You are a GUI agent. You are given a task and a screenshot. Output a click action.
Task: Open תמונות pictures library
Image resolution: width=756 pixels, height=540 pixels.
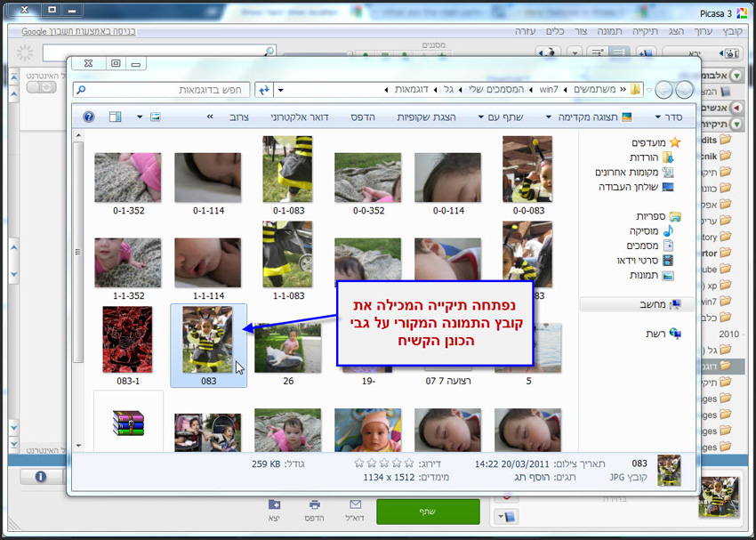pyautogui.click(x=651, y=276)
